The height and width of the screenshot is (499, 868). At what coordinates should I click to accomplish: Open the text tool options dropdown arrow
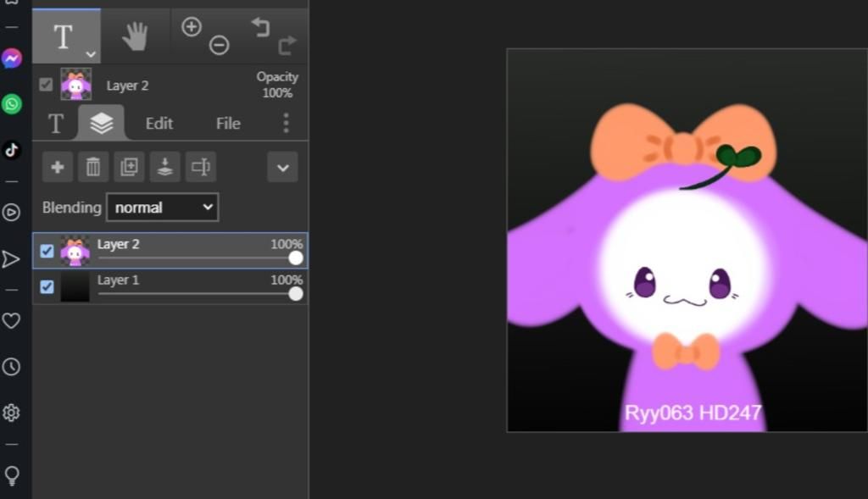91,54
